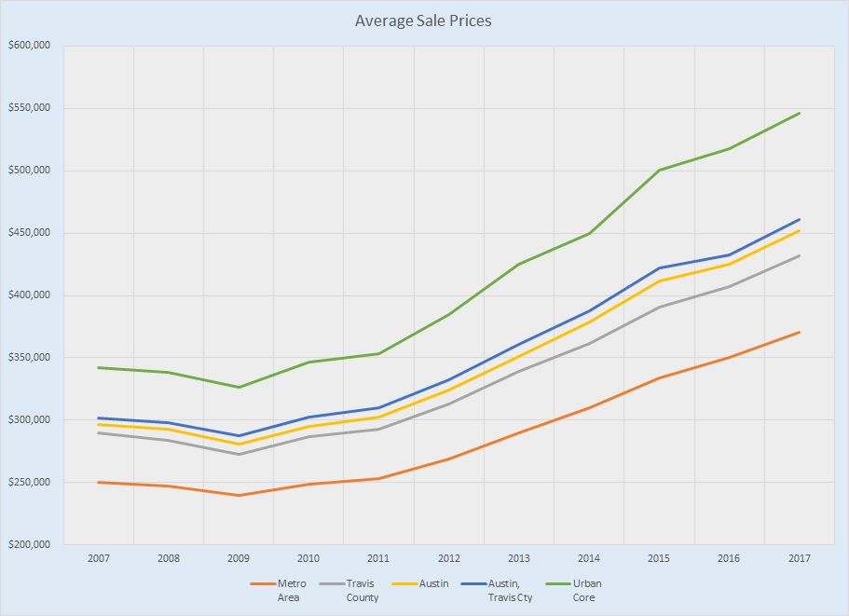849x616 pixels.
Task: Click the 2012 horizontal axis label
Action: point(448,557)
